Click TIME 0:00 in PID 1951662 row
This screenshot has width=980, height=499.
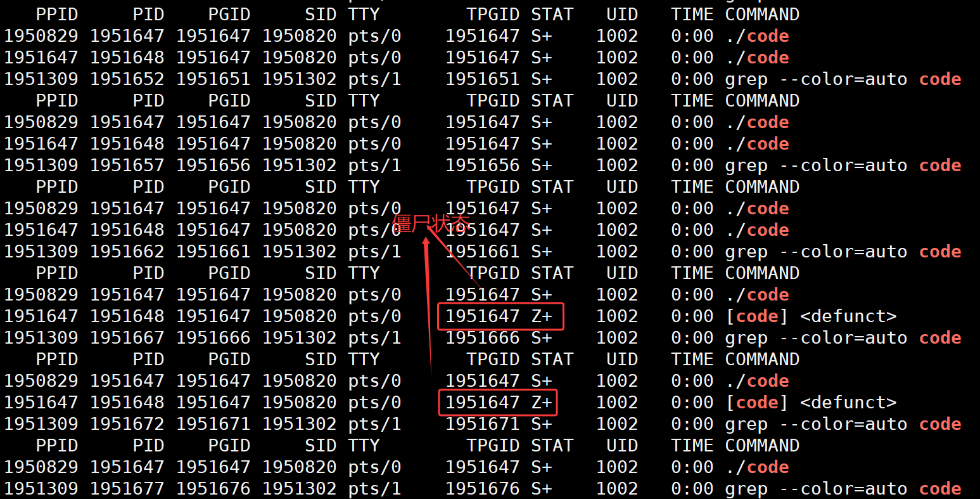tap(692, 252)
